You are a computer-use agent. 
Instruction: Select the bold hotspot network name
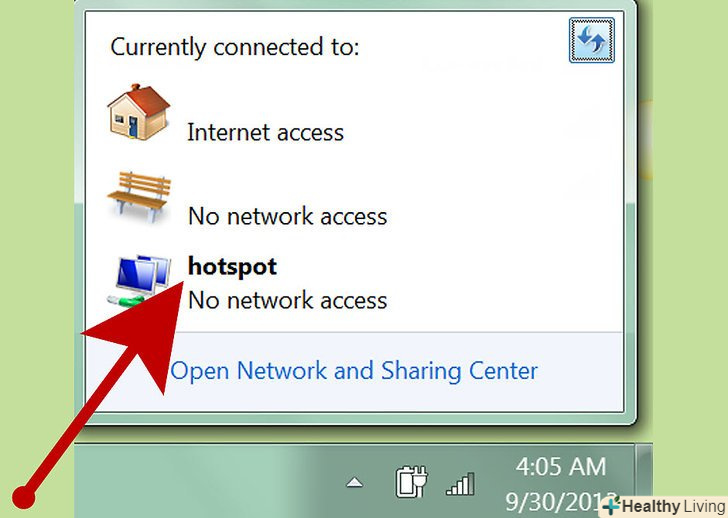pyautogui.click(x=232, y=267)
